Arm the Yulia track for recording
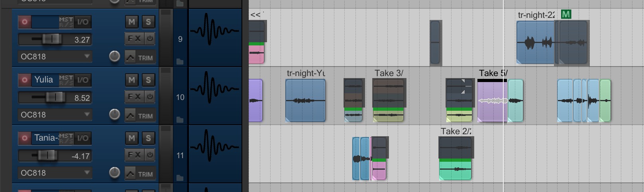644x192 pixels. point(25,80)
